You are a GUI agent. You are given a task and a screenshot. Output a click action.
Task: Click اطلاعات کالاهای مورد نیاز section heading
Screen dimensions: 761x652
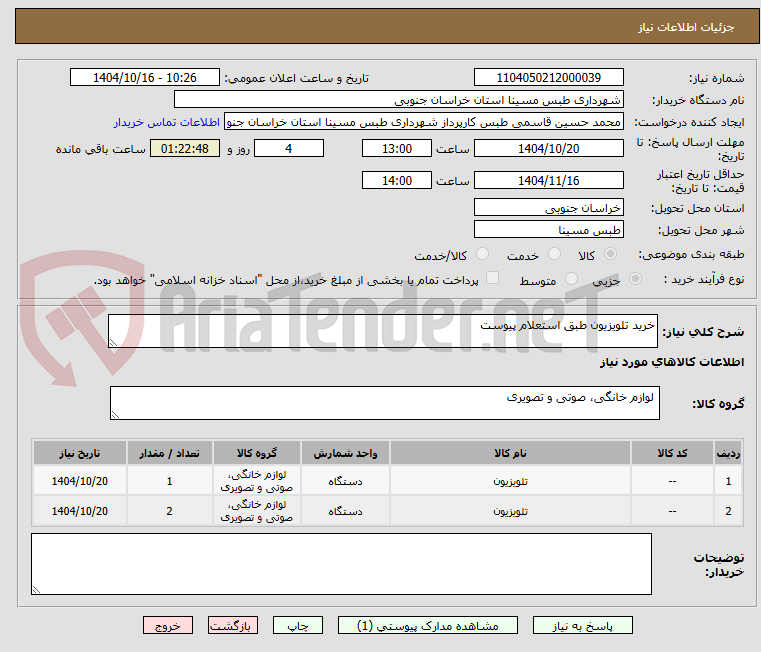click(672, 362)
